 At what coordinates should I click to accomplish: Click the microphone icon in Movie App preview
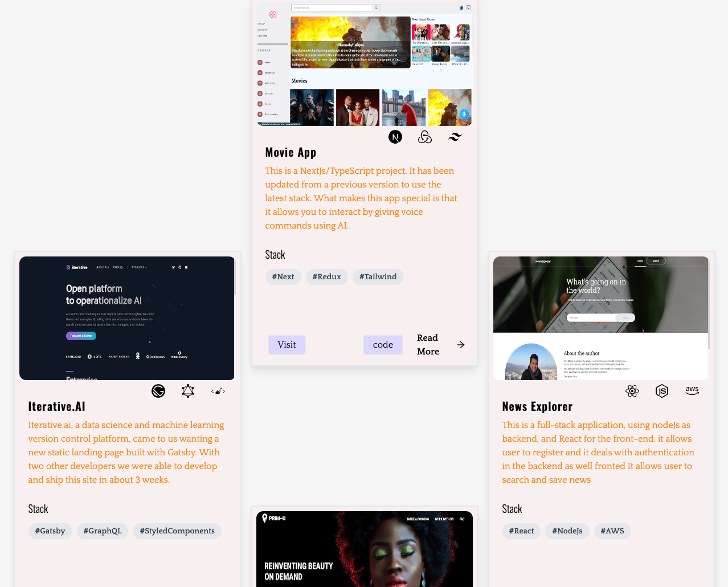(464, 114)
